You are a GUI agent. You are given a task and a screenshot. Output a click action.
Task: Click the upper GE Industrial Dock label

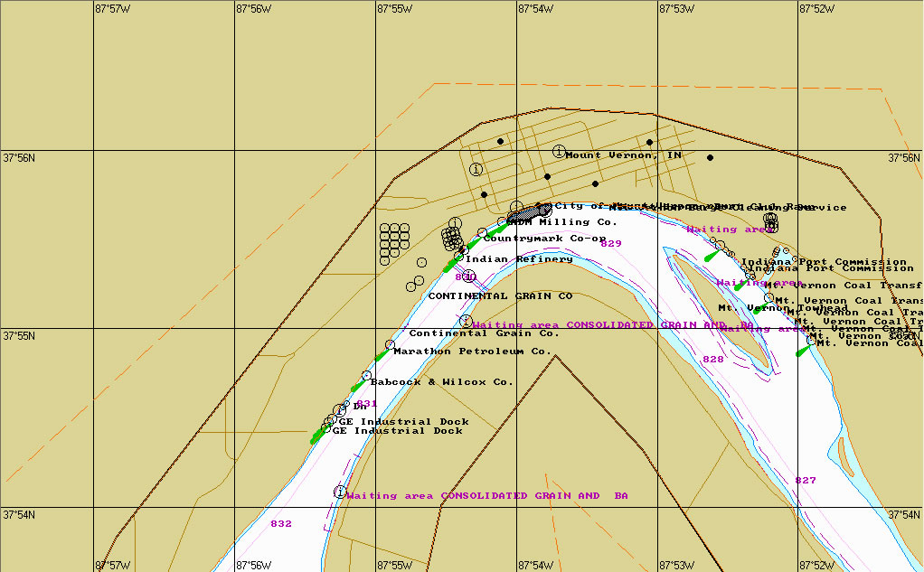[403, 422]
